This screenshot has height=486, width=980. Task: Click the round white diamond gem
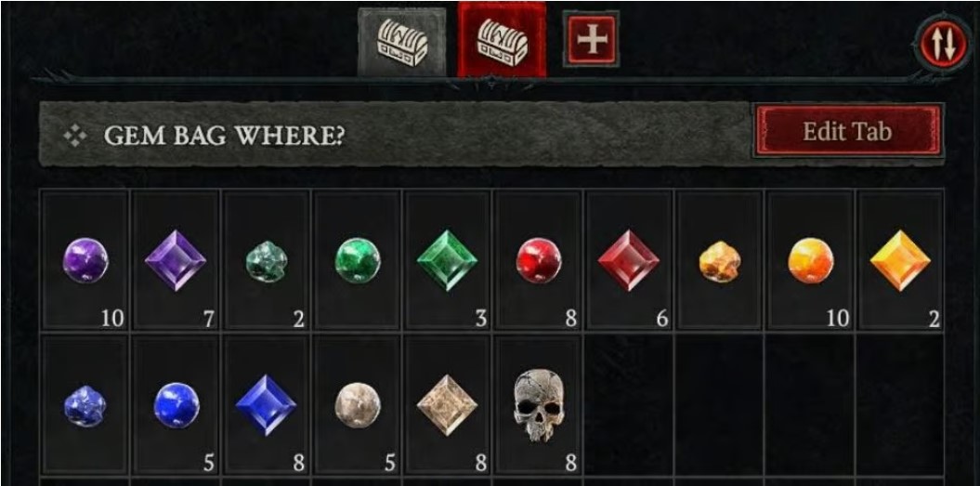pyautogui.click(x=357, y=405)
